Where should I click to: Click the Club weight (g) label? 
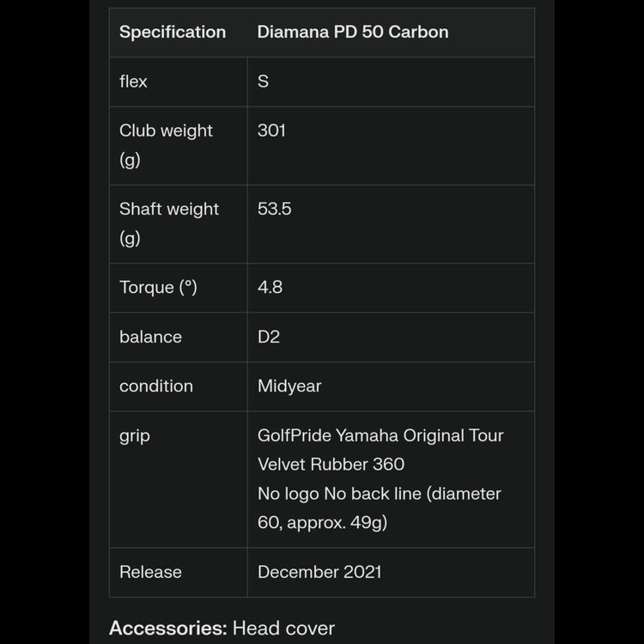166,144
